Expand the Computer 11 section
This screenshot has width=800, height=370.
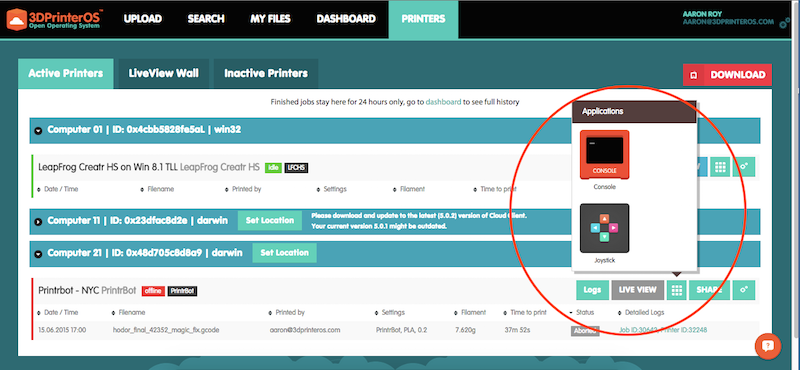coord(38,222)
